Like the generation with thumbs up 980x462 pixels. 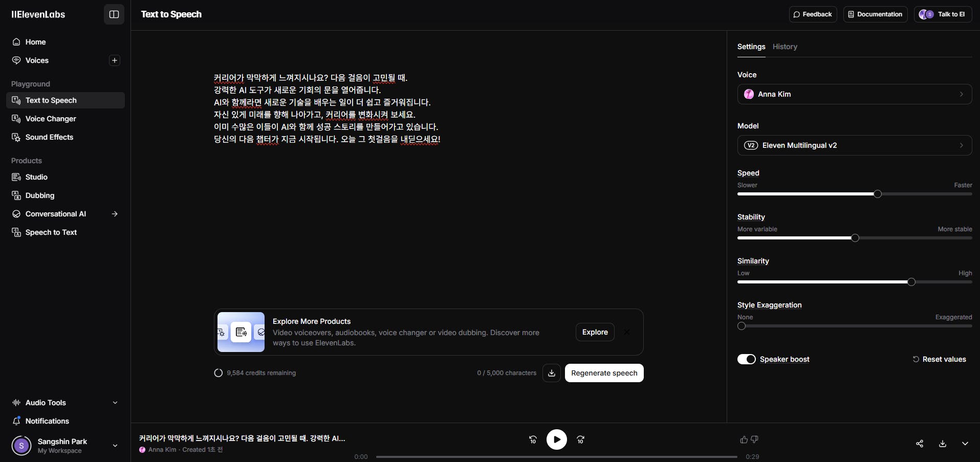(744, 439)
